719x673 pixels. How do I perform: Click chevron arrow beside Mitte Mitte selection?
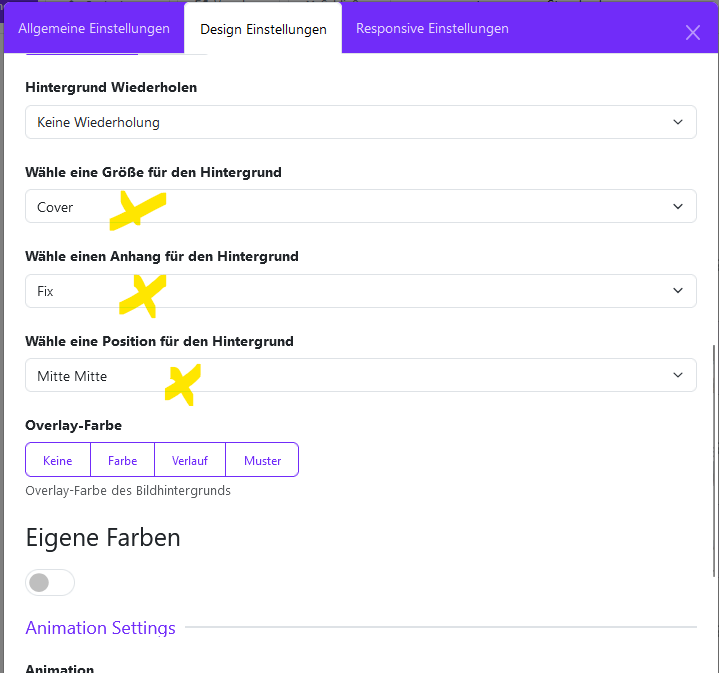point(678,376)
